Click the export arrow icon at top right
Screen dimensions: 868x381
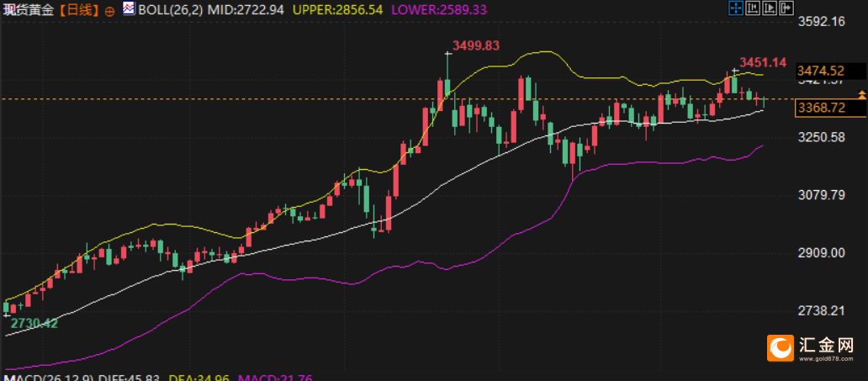[786, 8]
